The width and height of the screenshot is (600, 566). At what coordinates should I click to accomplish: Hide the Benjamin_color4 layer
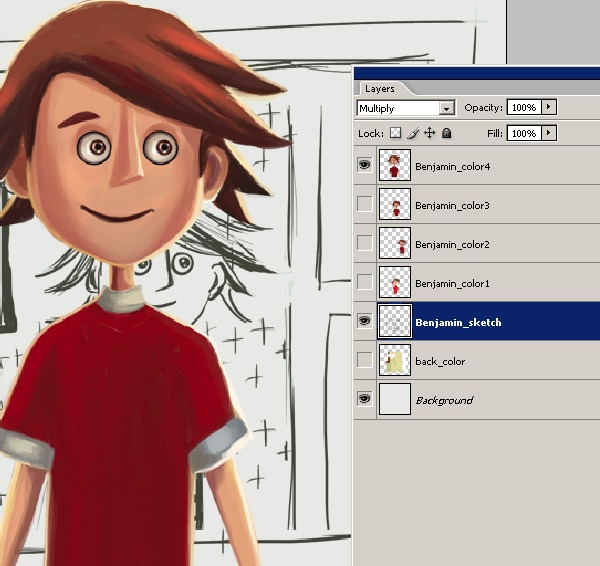(364, 165)
